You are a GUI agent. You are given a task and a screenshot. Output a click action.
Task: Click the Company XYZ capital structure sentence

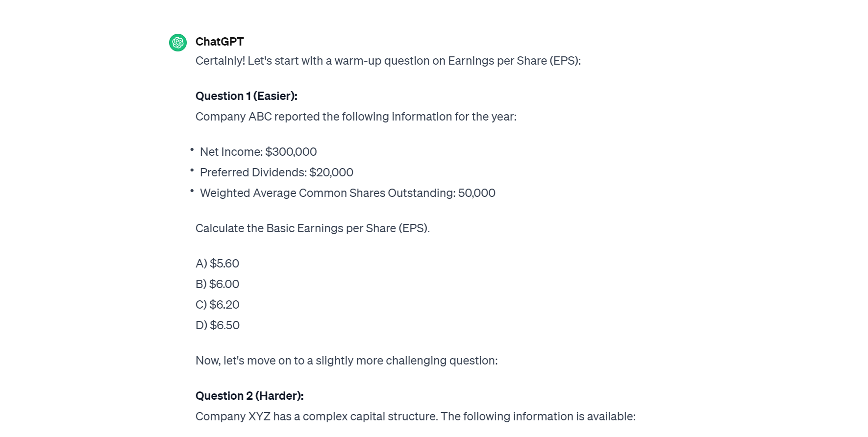pyautogui.click(x=415, y=416)
